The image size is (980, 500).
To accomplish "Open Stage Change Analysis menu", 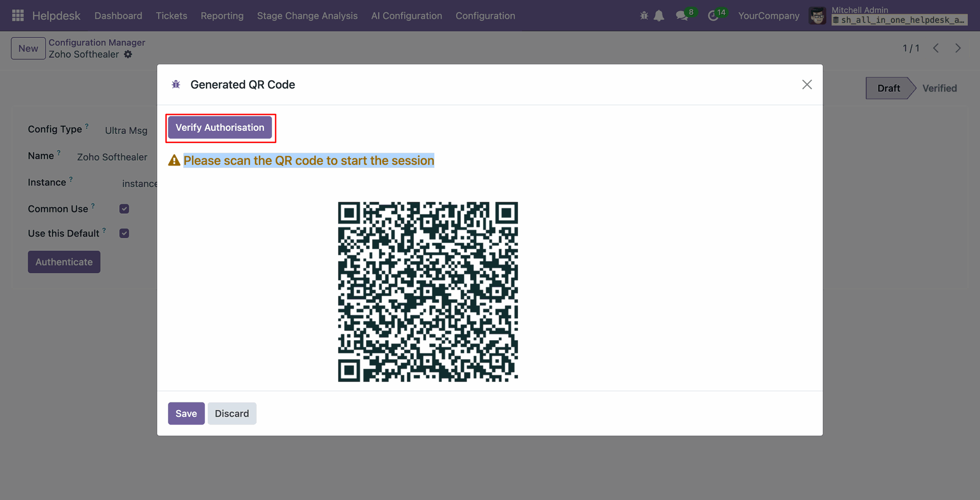I will 307,16.
